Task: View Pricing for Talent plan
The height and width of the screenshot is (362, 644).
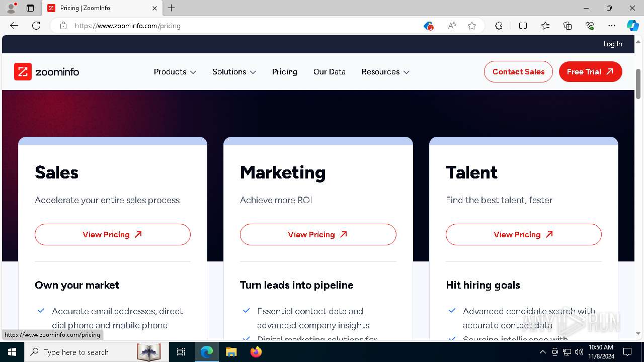Action: pos(523,235)
